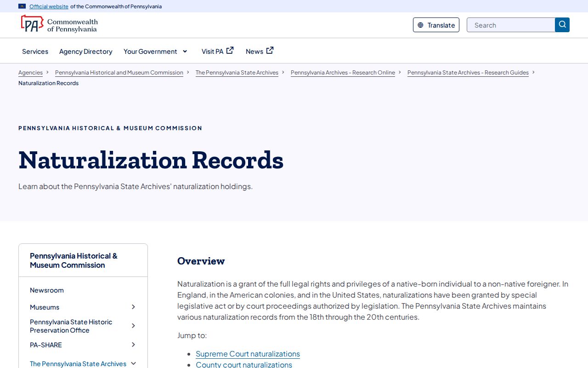Open the Your Government menu
588x368 pixels.
pyautogui.click(x=150, y=52)
